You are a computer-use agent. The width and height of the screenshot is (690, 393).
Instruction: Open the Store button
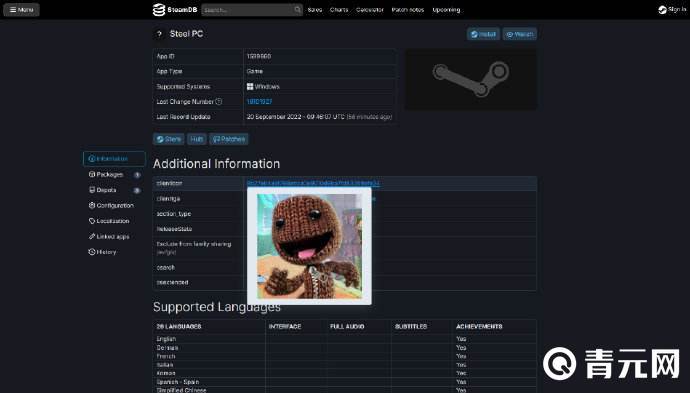pyautogui.click(x=169, y=139)
